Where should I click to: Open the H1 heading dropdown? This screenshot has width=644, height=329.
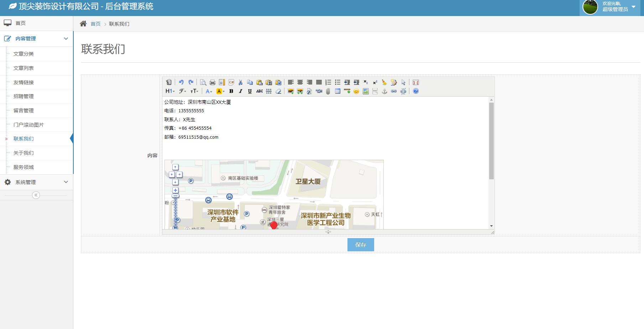170,91
